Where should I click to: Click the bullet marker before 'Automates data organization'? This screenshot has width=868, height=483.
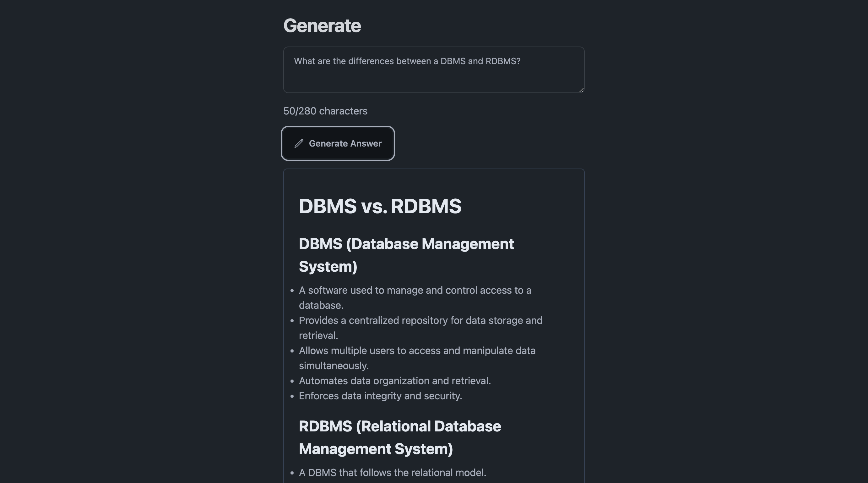coord(292,381)
